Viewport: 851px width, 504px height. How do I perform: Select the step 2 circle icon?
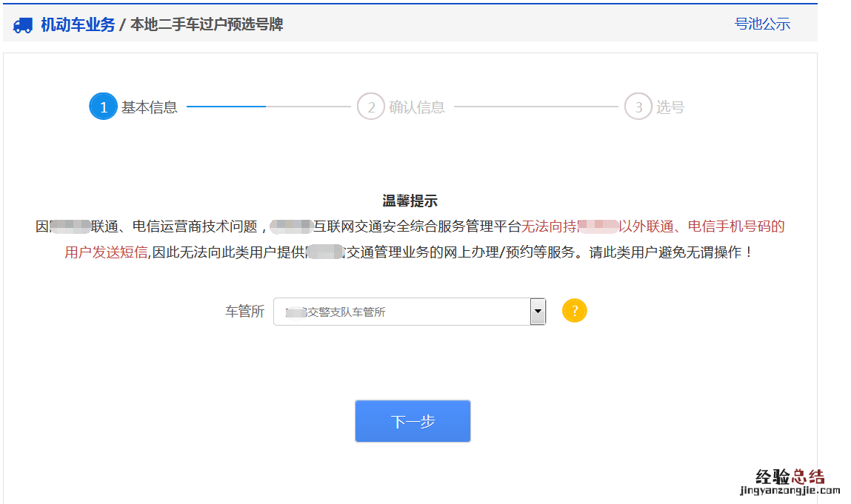click(371, 107)
